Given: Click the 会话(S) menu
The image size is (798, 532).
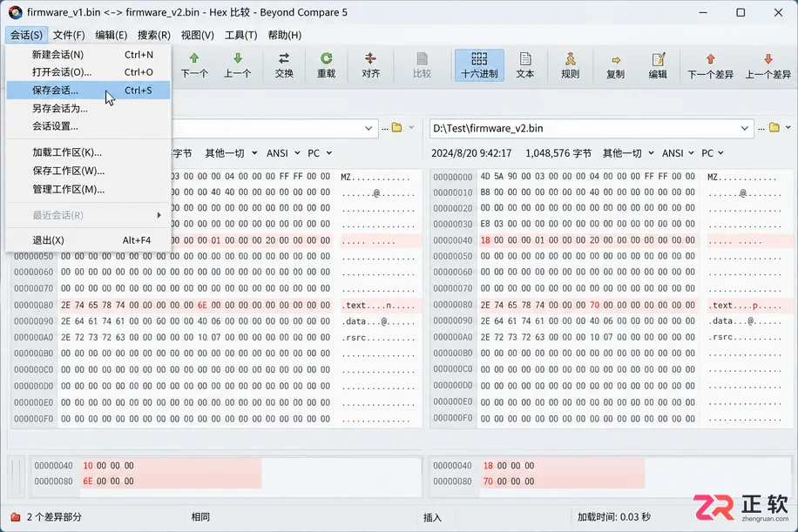Looking at the screenshot, I should click(26, 35).
